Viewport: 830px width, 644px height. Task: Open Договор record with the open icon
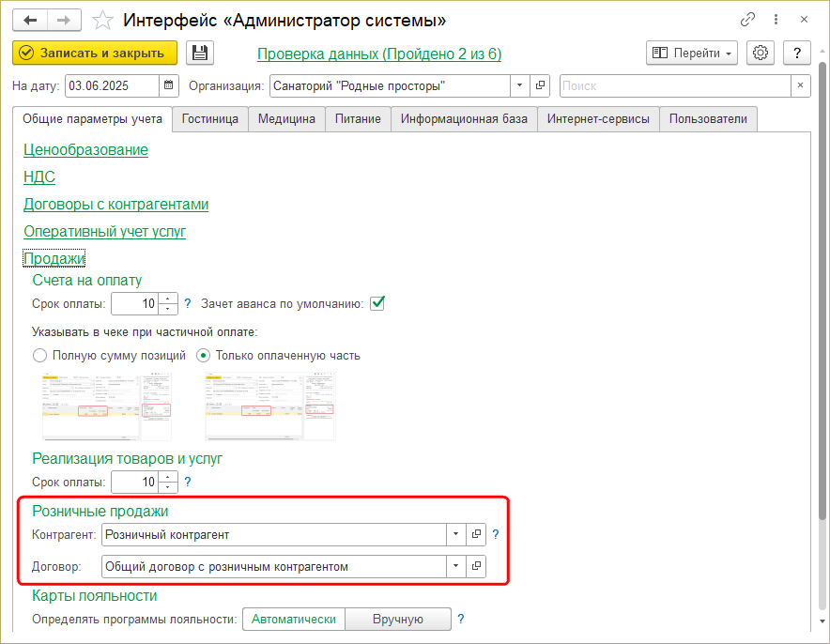(476, 566)
